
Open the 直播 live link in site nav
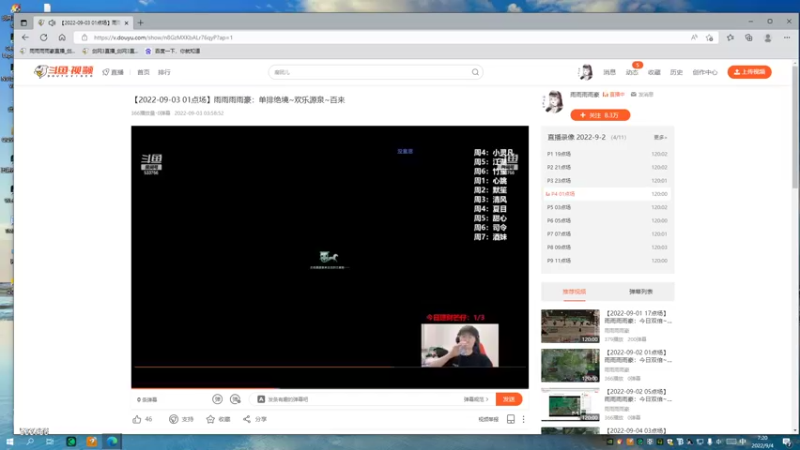coord(113,72)
